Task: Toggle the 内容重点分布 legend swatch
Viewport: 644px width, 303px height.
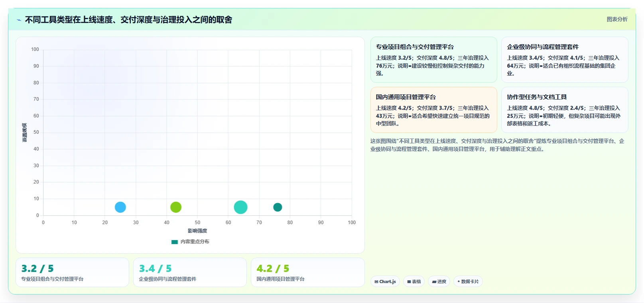Action: coord(175,242)
